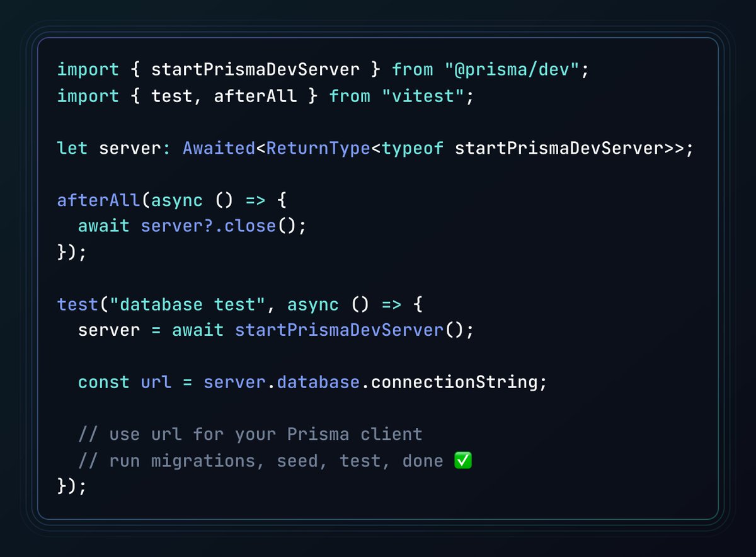
Task: Select the connectionString property
Action: click(x=454, y=382)
